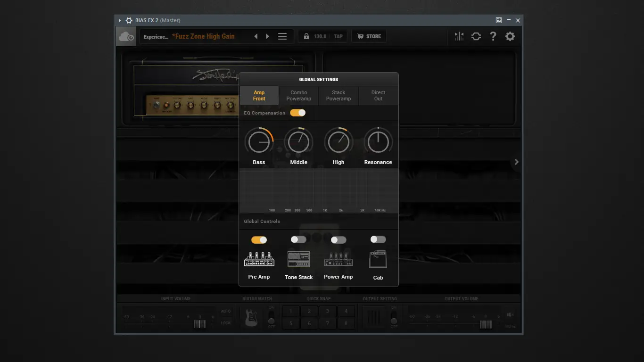Image resolution: width=644 pixels, height=362 pixels.
Task: Adjust the Input Volume slider handle
Action: 199,324
